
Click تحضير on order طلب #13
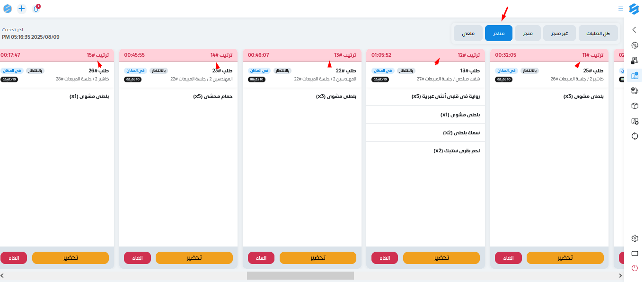coord(441,258)
